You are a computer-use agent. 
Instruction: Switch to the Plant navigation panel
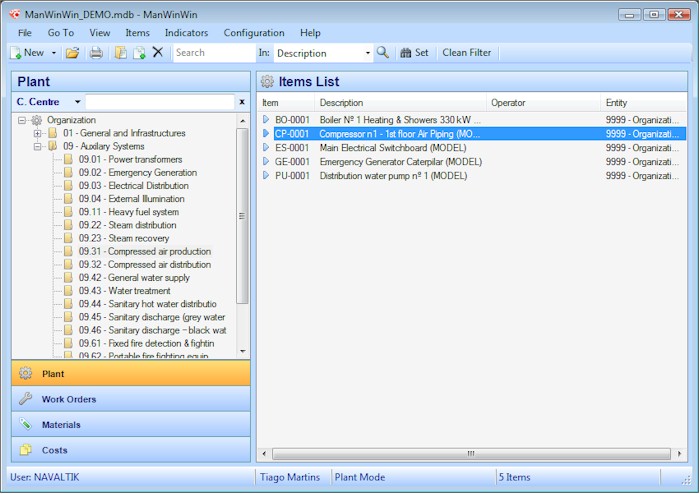tap(131, 374)
